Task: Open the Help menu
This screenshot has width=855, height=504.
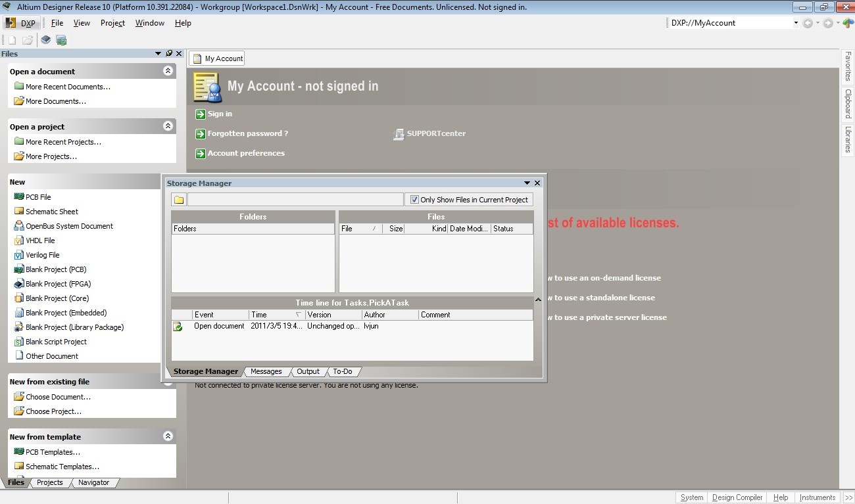Action: (x=183, y=23)
